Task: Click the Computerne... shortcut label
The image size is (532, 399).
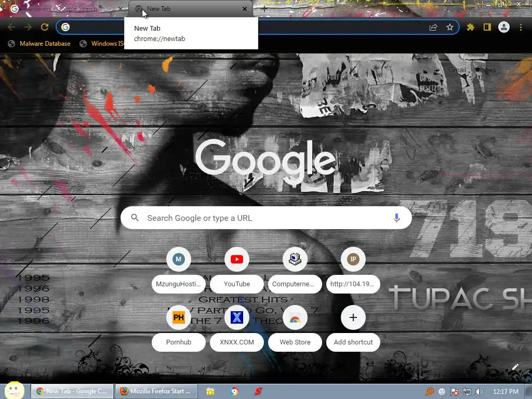Action: 295,284
